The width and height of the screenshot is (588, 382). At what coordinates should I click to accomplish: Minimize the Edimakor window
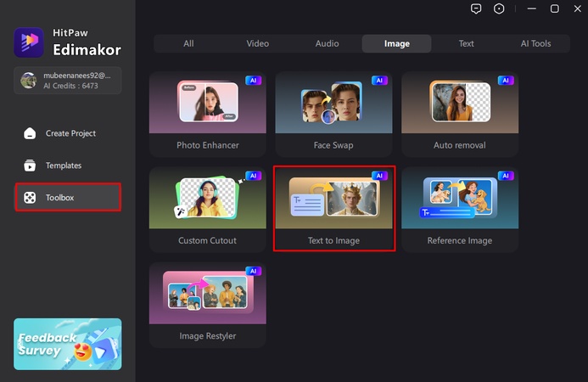(532, 8)
